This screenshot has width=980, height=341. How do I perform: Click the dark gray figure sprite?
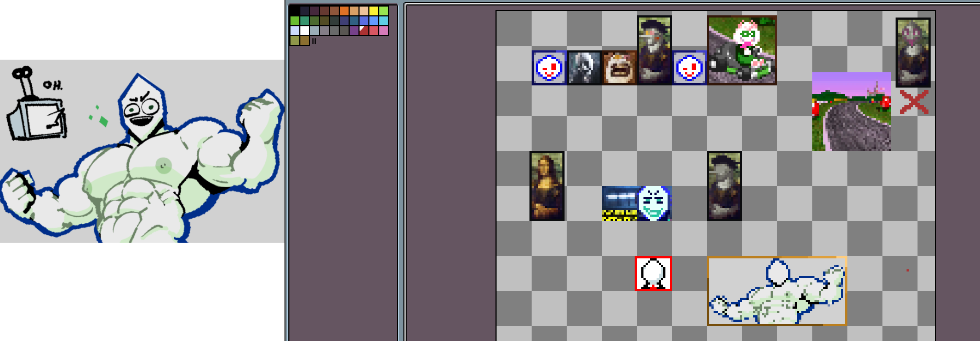point(584,68)
